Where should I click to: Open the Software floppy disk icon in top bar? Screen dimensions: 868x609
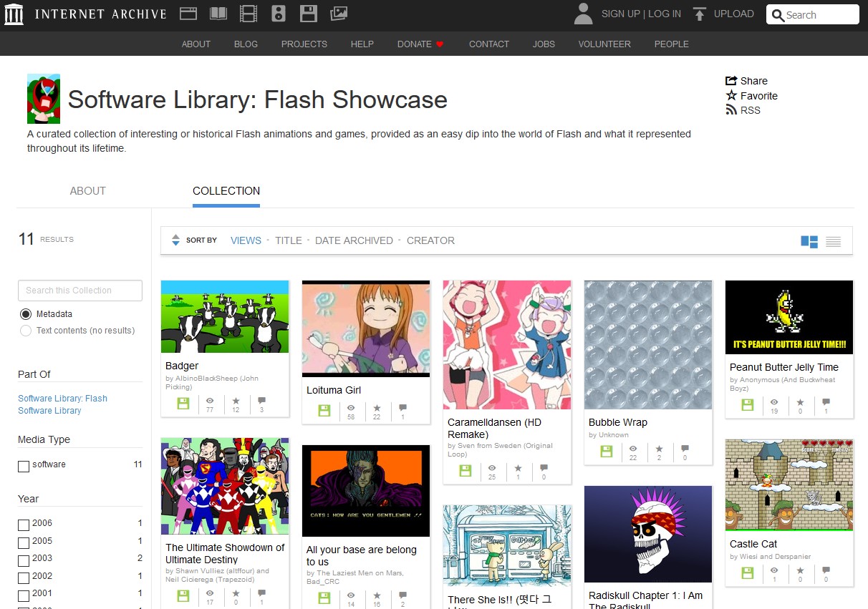point(309,13)
